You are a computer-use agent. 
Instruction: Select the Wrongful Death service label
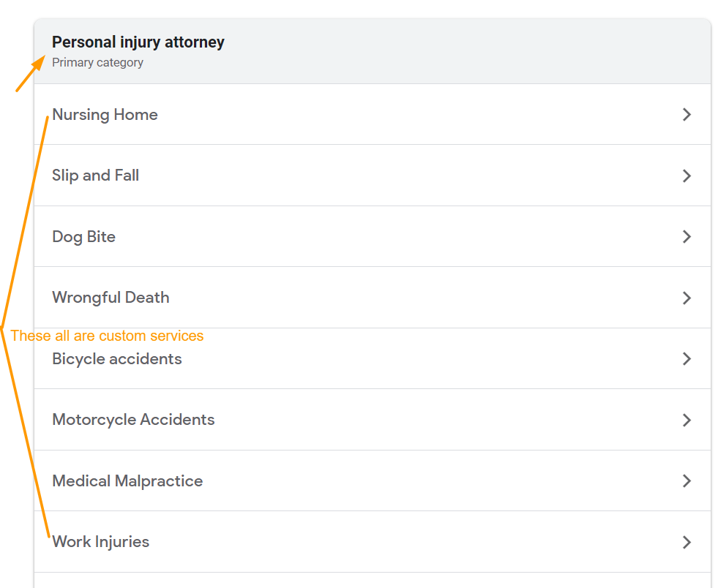click(111, 298)
